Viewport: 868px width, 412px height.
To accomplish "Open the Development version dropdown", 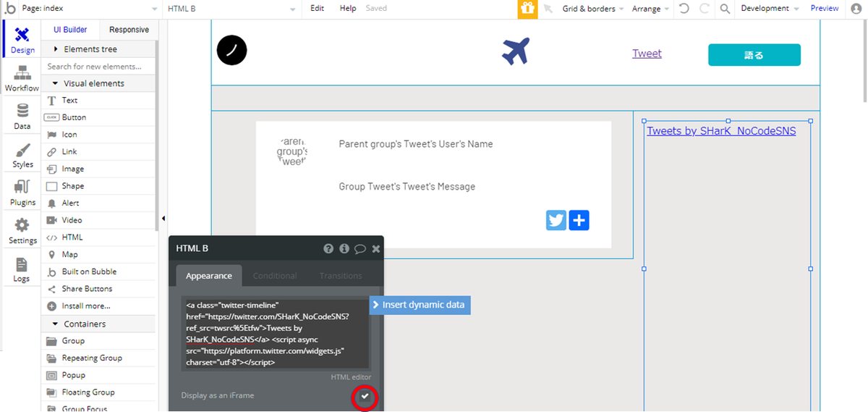I will 770,9.
